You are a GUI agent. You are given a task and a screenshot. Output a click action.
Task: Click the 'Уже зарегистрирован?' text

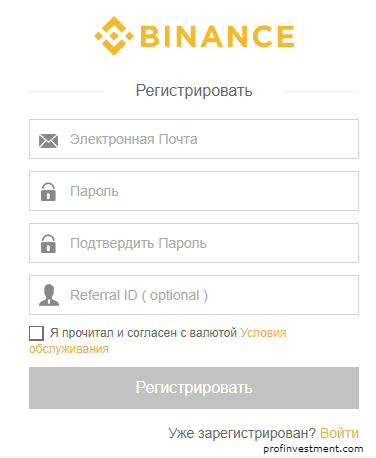tap(242, 433)
